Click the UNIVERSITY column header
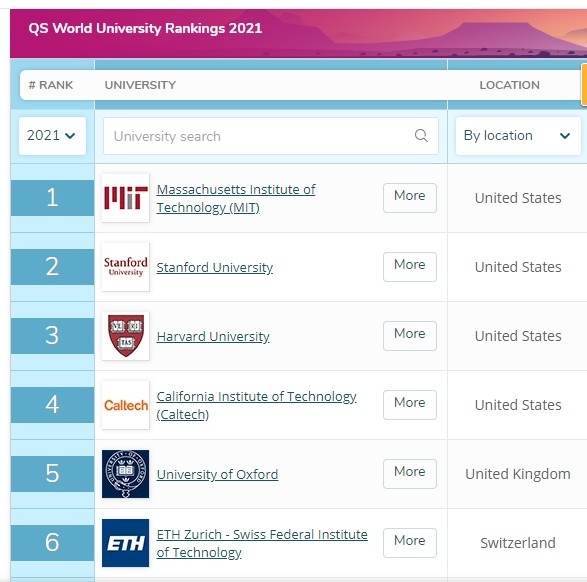The width and height of the screenshot is (587, 582). (x=140, y=85)
